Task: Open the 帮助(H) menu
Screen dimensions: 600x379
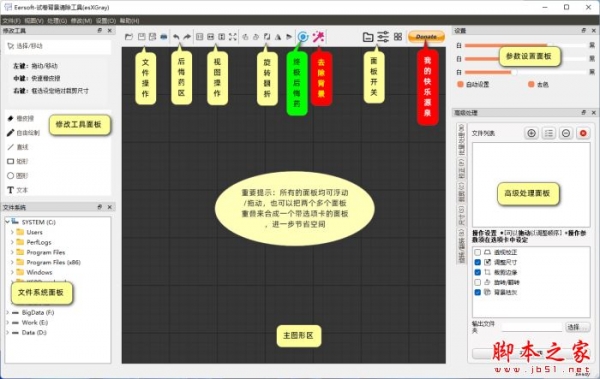Action: [x=130, y=21]
